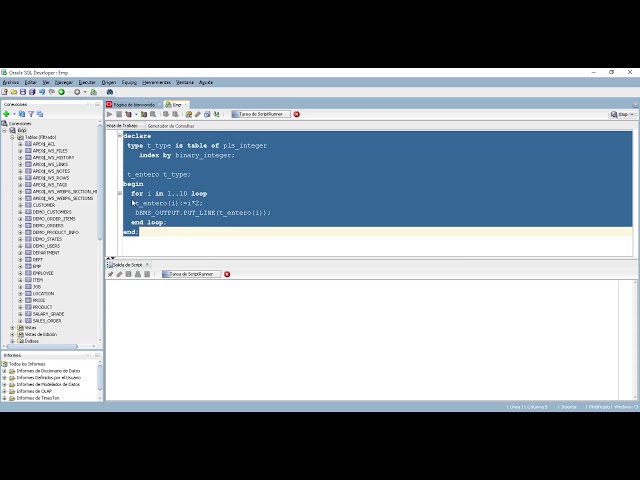Viewport: 640px width, 480px height.
Task: Select the SALARY_GRADE table
Action: 48,314
